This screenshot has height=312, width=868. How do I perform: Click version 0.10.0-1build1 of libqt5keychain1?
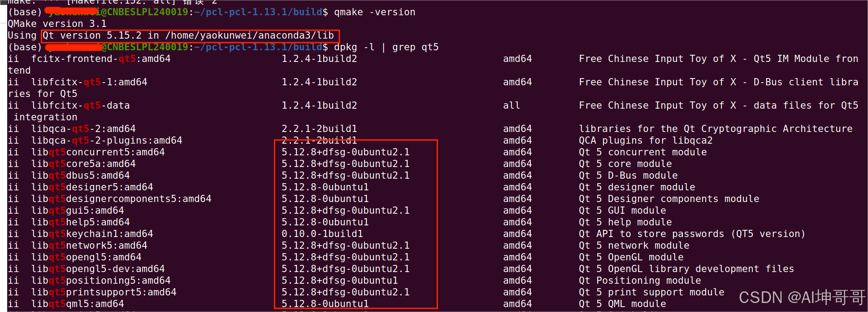point(322,234)
